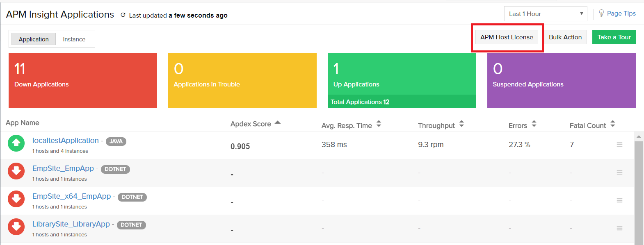
Task: Click the refresh icon beside Last updated
Action: pyautogui.click(x=123, y=15)
